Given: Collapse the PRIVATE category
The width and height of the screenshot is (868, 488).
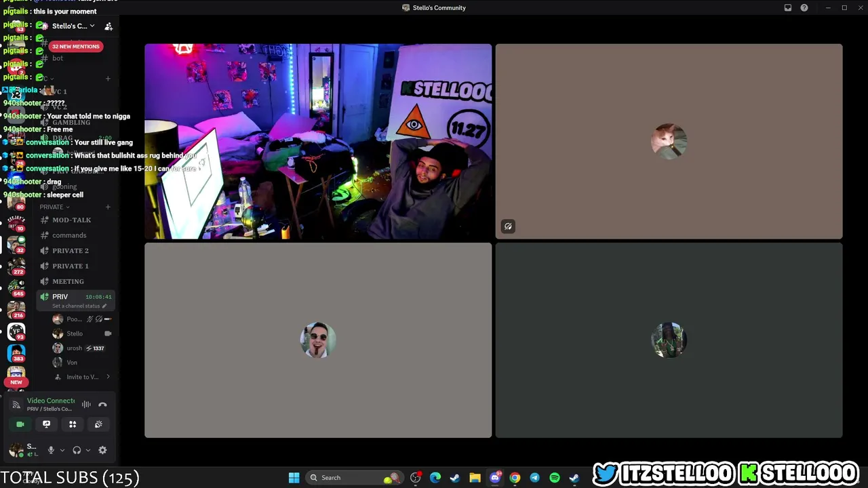Looking at the screenshot, I should 54,207.
